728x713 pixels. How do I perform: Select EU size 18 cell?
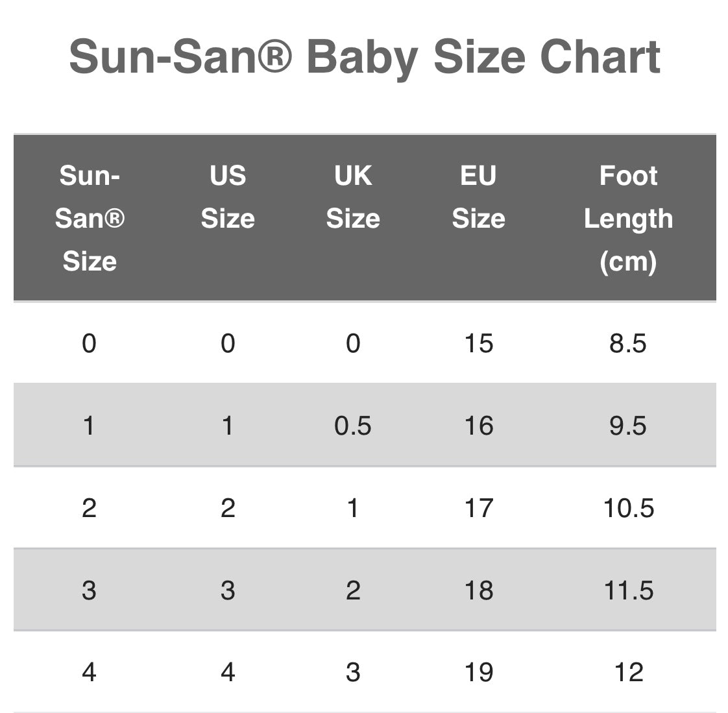478,590
